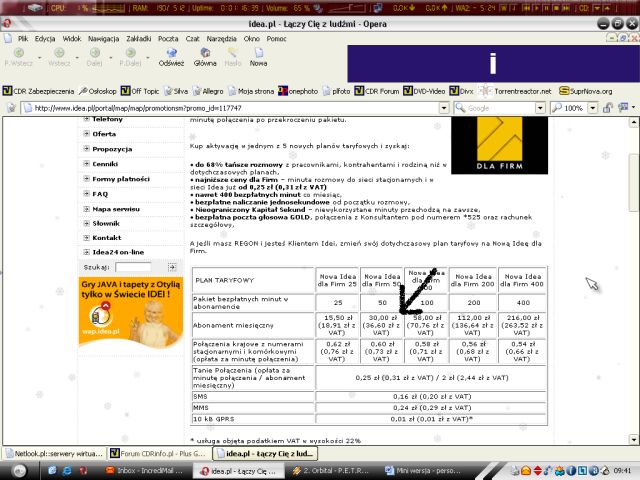
Task: Open the address bar history dropdown
Action: (444, 108)
